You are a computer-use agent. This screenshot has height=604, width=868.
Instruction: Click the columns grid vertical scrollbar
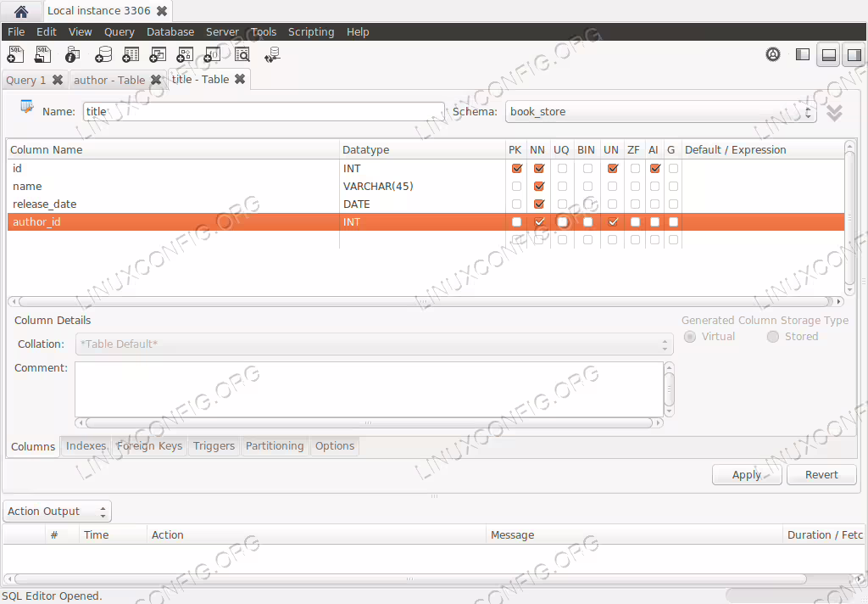pos(849,218)
